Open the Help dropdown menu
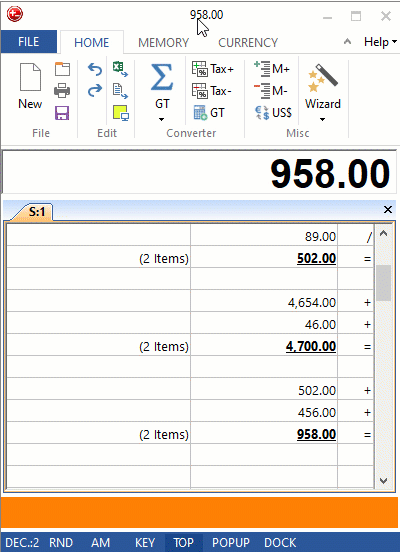Viewport: 400px width, 552px height. (381, 42)
